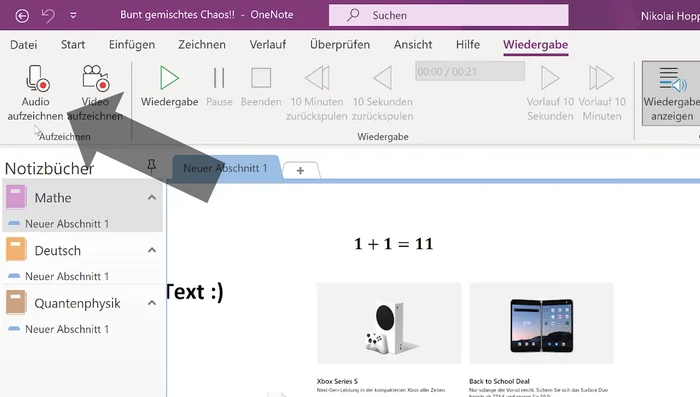Click the Surface Duo deal image
This screenshot has height=397, width=700.
[541, 323]
